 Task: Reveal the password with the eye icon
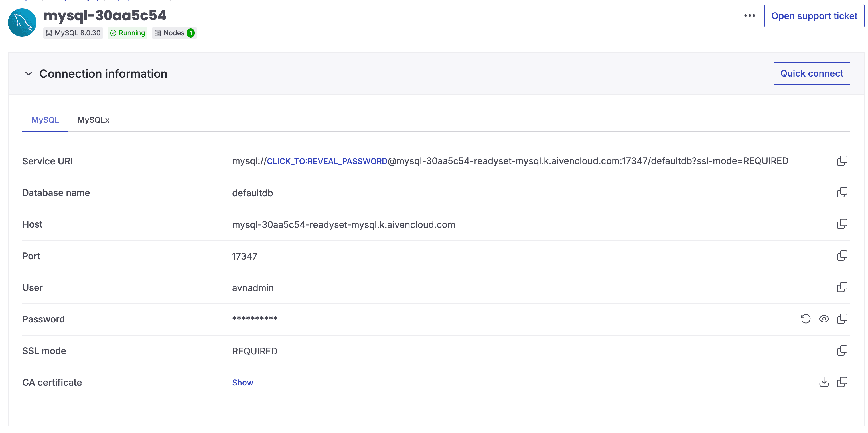coord(824,319)
